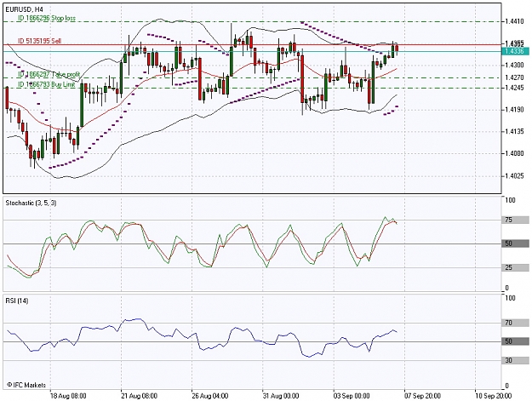Click the 1.4135 price axis label
Screen dimensions: 532x401
pyautogui.click(x=514, y=131)
